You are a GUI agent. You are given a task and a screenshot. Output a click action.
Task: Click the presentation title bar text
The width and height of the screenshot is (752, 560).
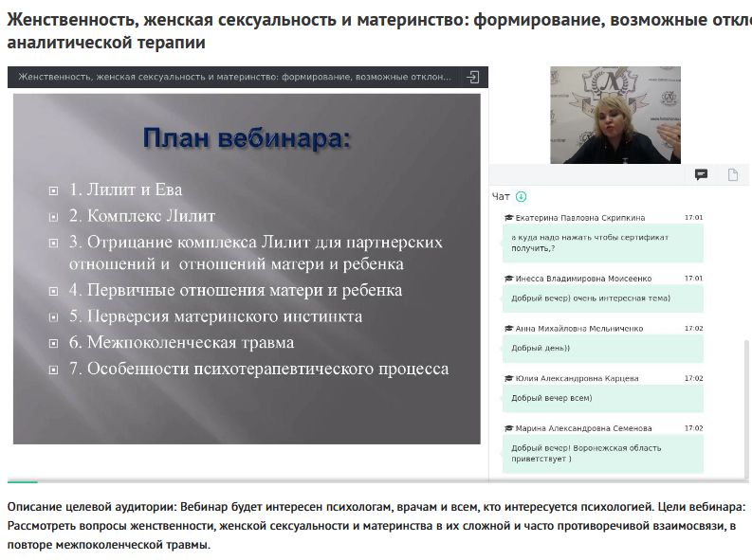[x=237, y=77]
